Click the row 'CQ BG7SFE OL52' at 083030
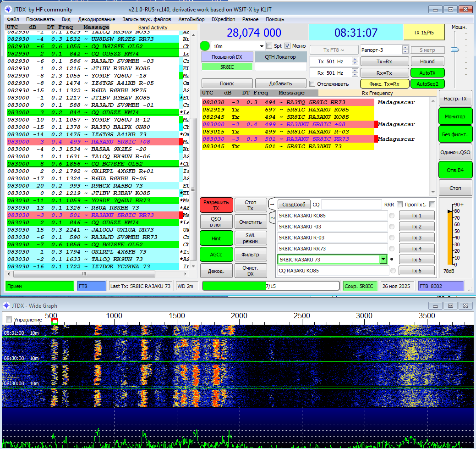476x449 pixels. pyautogui.click(x=93, y=244)
